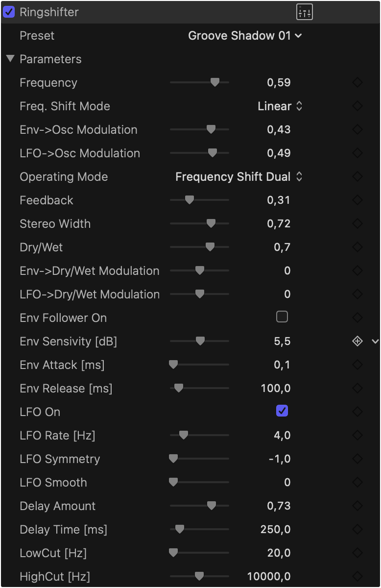The height and width of the screenshot is (588, 381).
Task: Click the Delay Time value 250,0
Action: point(275,530)
